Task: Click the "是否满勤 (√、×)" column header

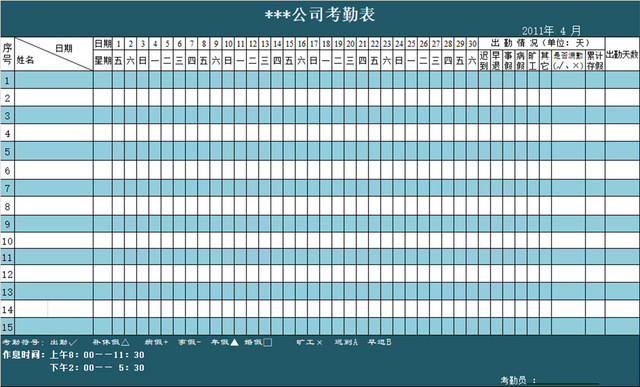Action: pos(568,60)
